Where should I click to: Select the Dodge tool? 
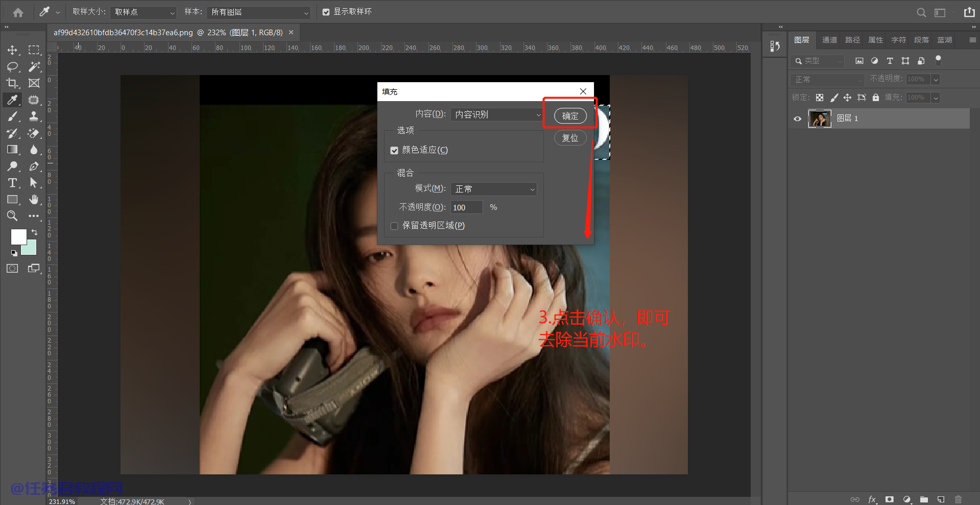tap(12, 166)
